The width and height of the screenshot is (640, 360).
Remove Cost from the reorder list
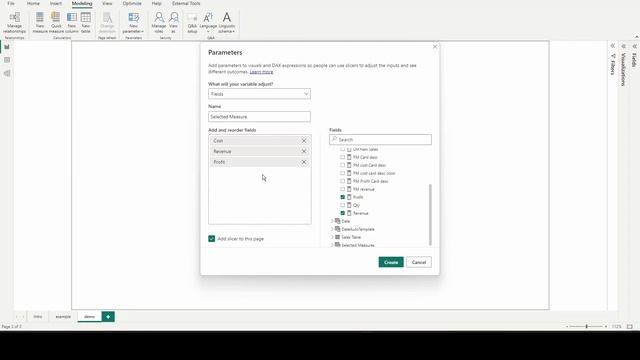coord(304,140)
